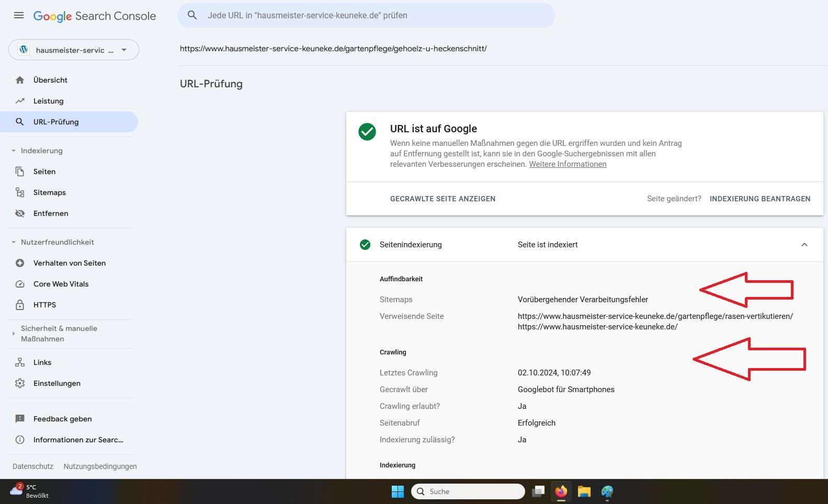Click the rasen-vertikutieren referring page URL

point(655,316)
